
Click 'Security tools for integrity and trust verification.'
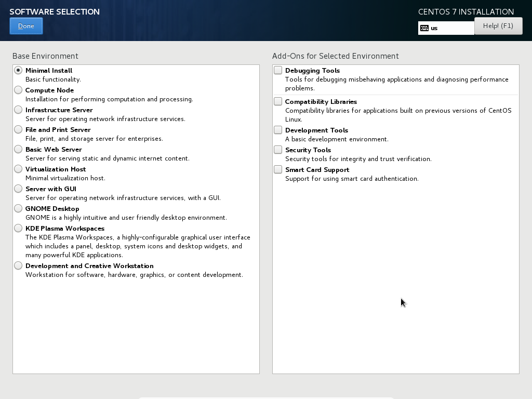tap(358, 159)
